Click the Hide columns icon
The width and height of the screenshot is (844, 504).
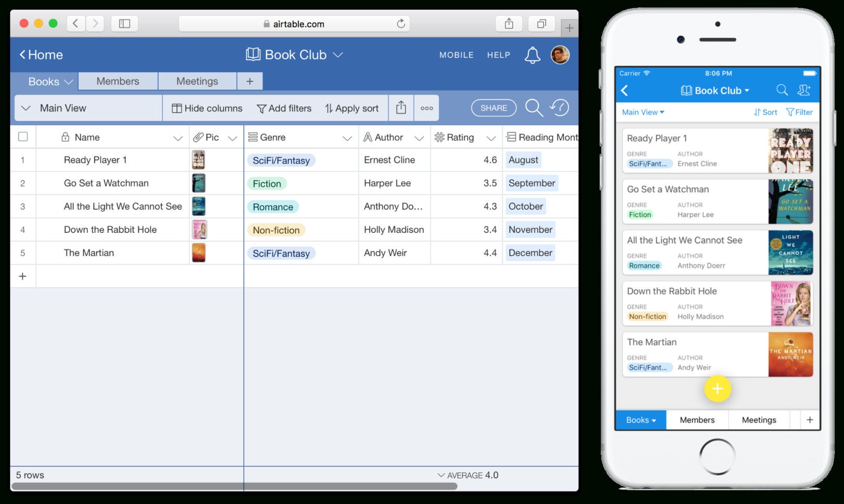[x=177, y=108]
